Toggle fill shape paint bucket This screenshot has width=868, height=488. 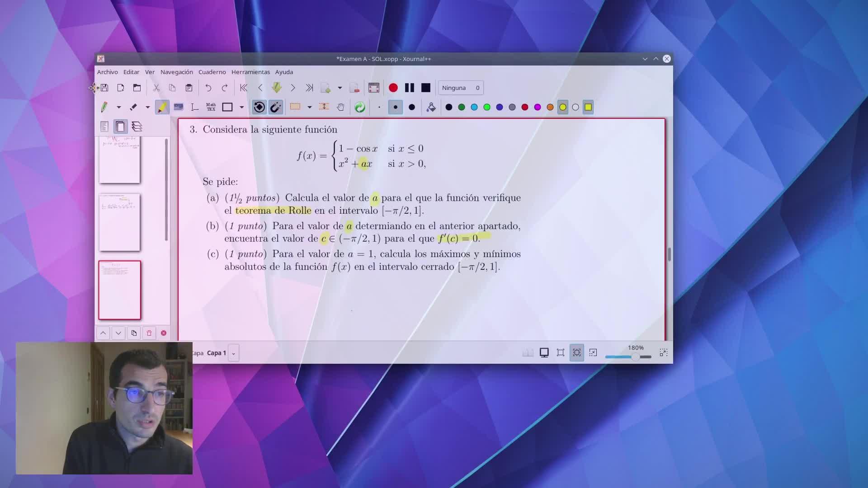coord(431,107)
